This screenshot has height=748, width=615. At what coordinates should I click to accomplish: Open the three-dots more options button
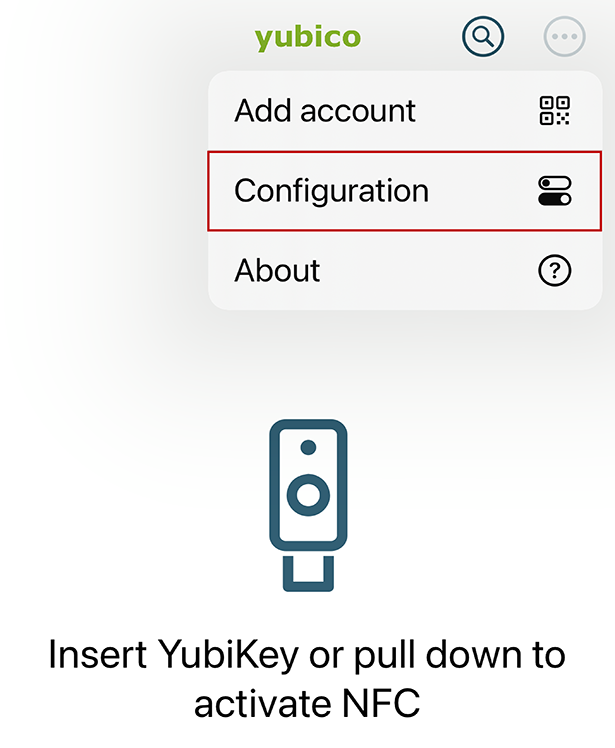[x=564, y=38]
